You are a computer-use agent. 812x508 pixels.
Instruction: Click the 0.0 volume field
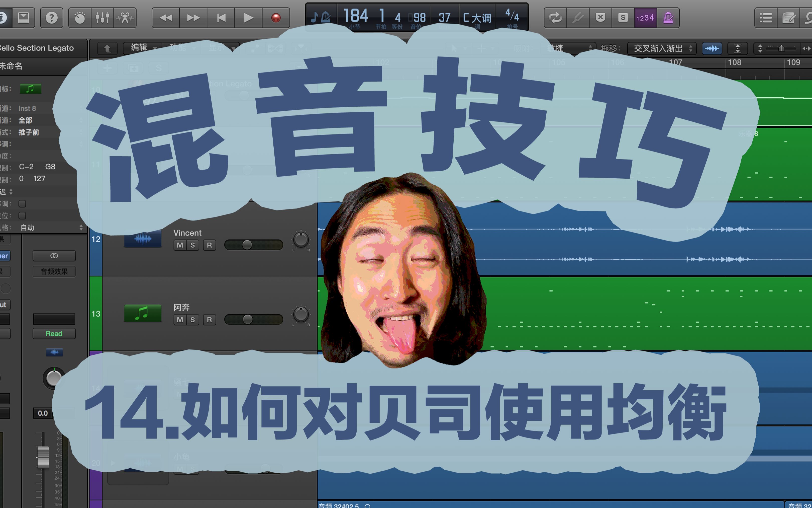pyautogui.click(x=43, y=413)
